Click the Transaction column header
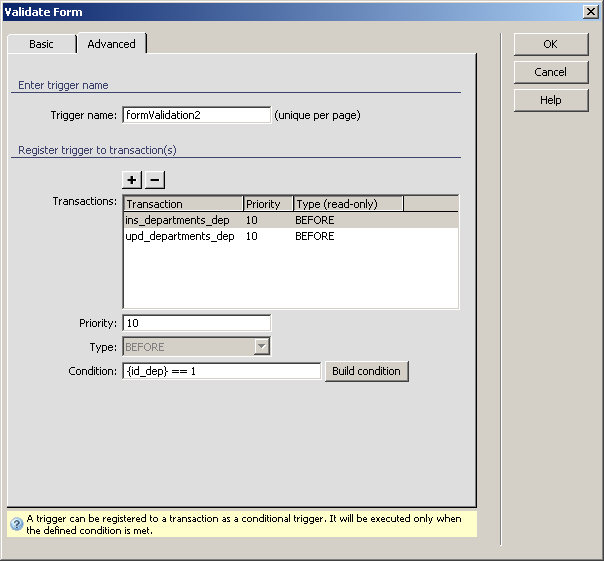Image resolution: width=604 pixels, height=561 pixels. (183, 204)
